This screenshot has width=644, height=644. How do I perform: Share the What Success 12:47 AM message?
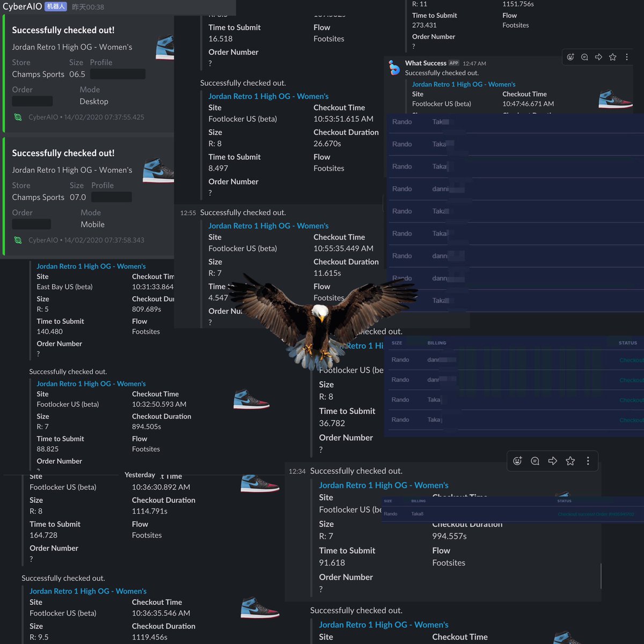[598, 57]
